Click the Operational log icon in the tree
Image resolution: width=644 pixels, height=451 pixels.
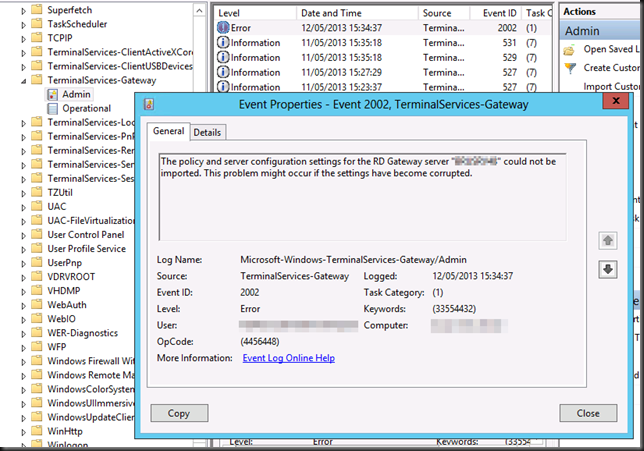[x=53, y=108]
